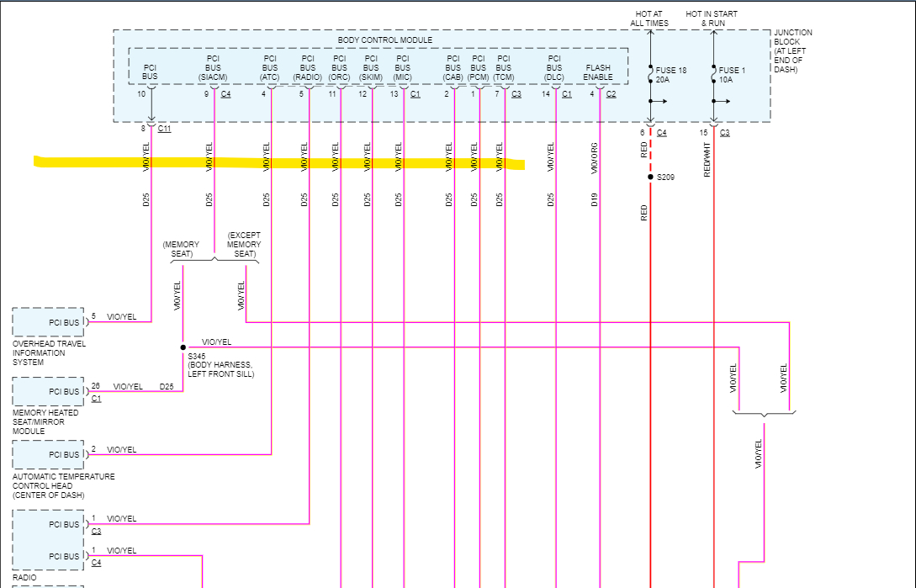The height and width of the screenshot is (588, 916).
Task: Select the VIO/ORG D19 wire label
Action: tap(594, 174)
